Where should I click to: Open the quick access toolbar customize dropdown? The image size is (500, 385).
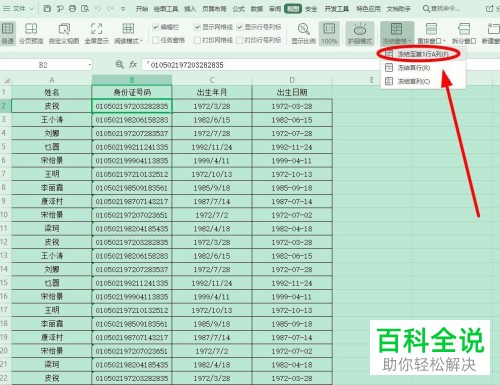(123, 9)
